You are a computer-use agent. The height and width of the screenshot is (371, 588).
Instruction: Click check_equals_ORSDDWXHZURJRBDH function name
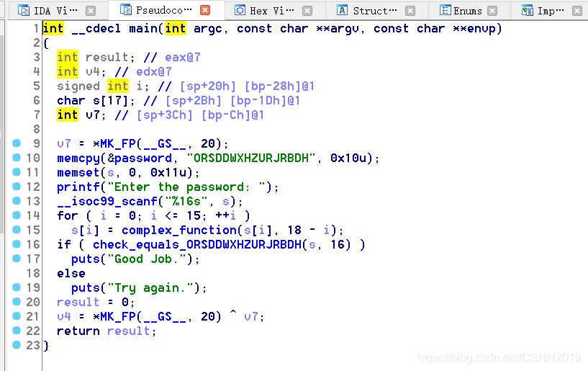tap(197, 245)
